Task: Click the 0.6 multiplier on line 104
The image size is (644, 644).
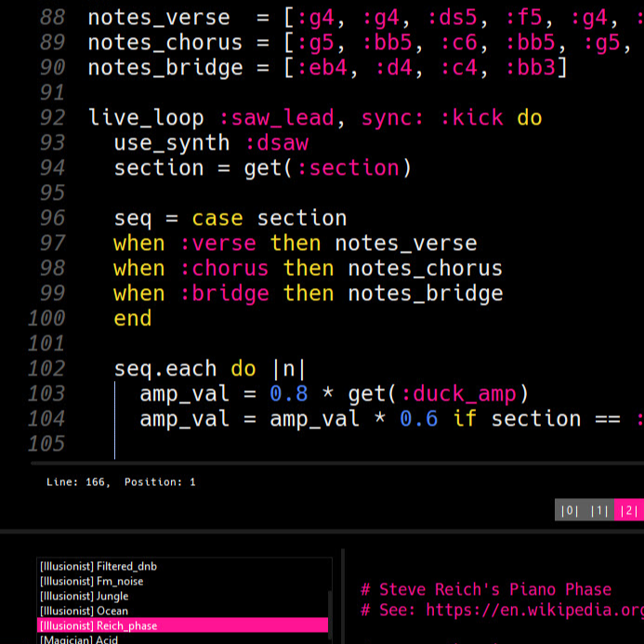Action: coord(418,418)
